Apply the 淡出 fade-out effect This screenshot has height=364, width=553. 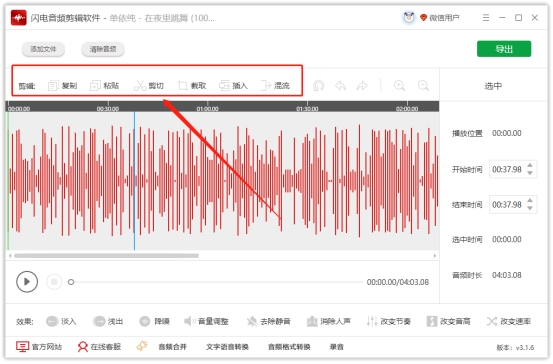click(108, 321)
